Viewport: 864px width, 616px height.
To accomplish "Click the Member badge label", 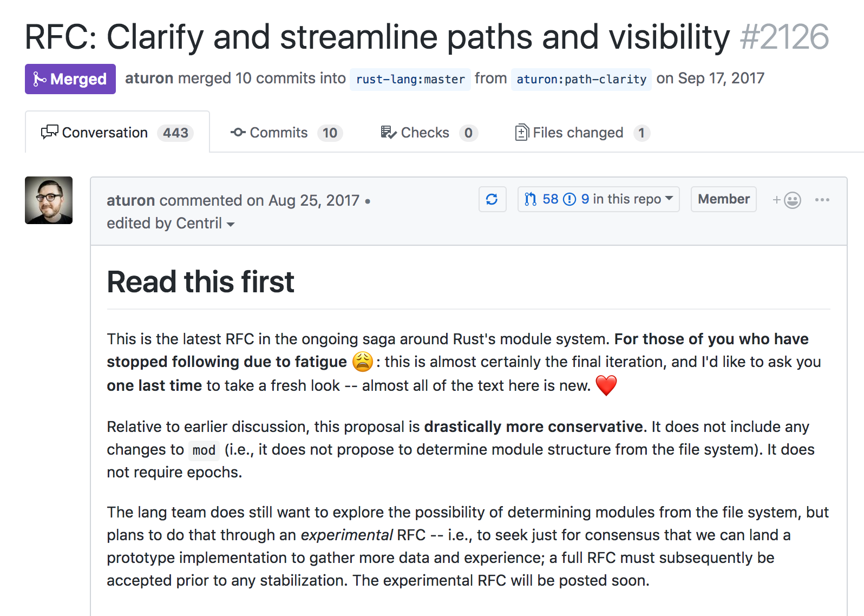I will [x=723, y=199].
